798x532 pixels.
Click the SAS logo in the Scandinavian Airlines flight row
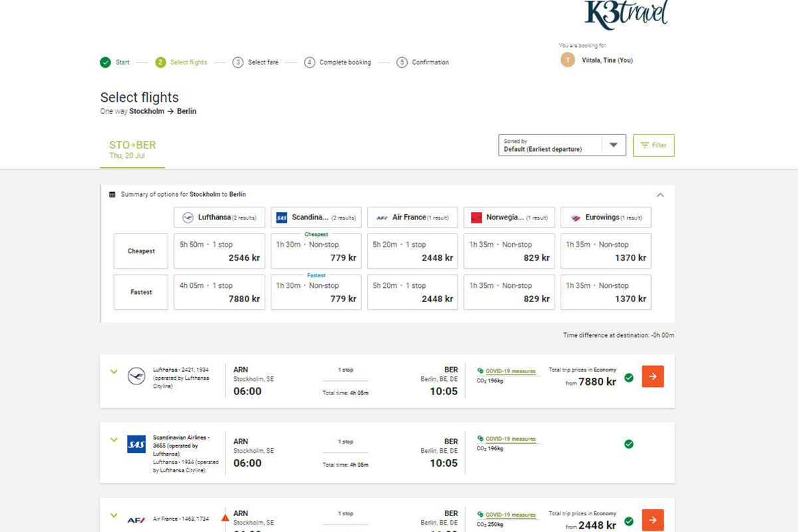[136, 444]
